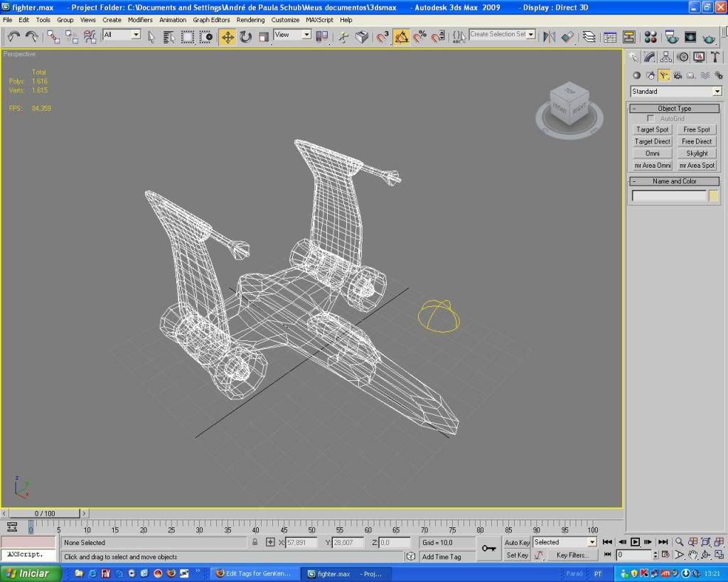Click the Use Pivot Point Center icon
728x582 pixels.
click(x=322, y=37)
